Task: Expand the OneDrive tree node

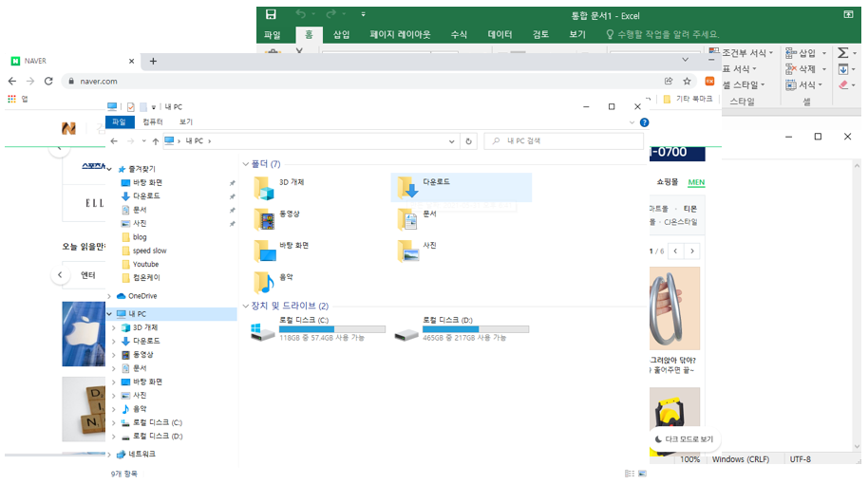Action: 109,296
